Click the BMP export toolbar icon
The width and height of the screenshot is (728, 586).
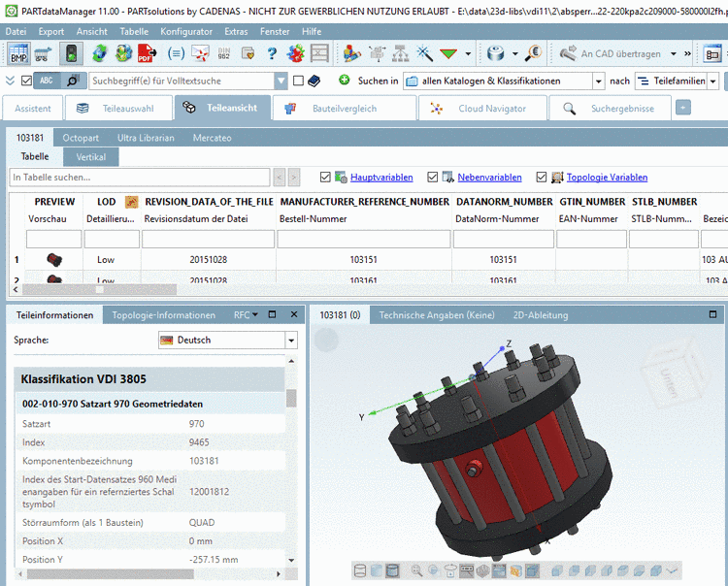click(18, 53)
